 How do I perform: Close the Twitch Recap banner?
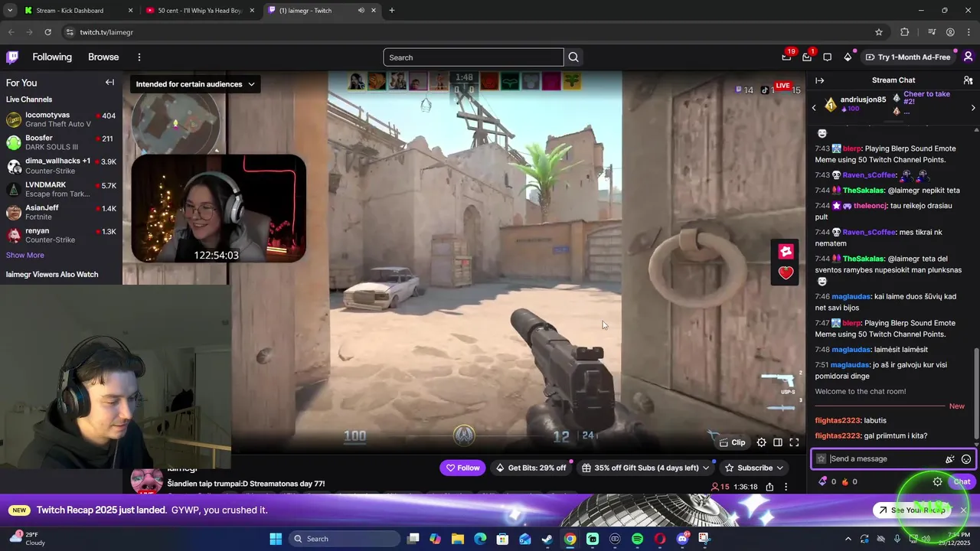(964, 510)
